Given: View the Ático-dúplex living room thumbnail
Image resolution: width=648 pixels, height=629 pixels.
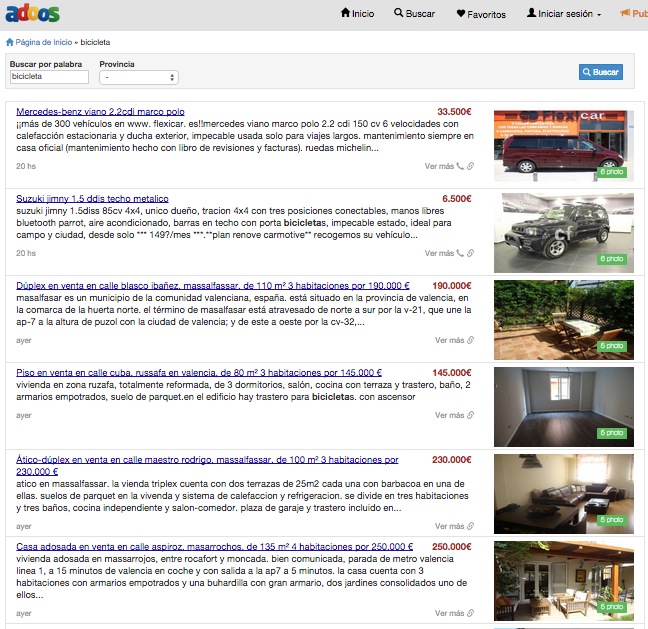Looking at the screenshot, I should click(563, 490).
